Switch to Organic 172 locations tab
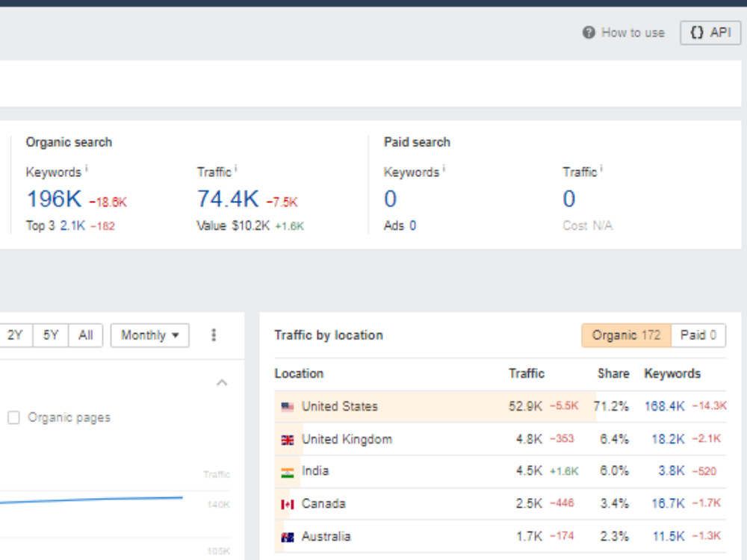Screen dimensions: 747x560 (626, 335)
